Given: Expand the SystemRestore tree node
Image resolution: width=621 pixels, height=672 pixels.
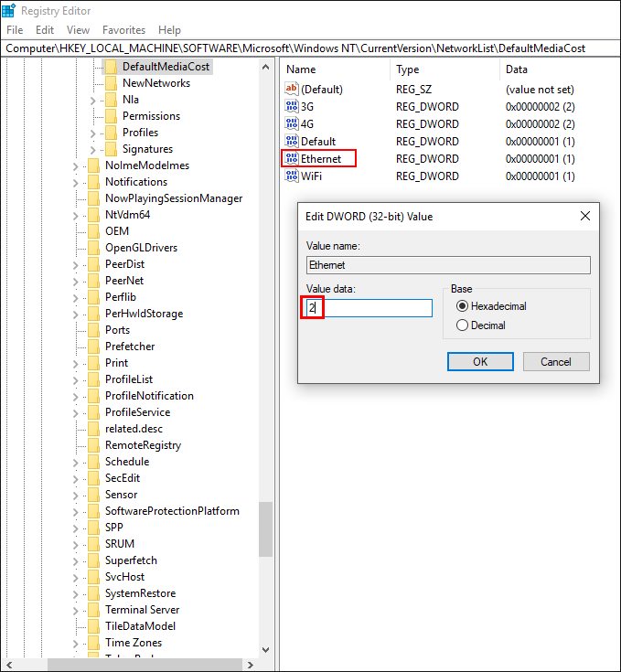Looking at the screenshot, I should [x=76, y=594].
